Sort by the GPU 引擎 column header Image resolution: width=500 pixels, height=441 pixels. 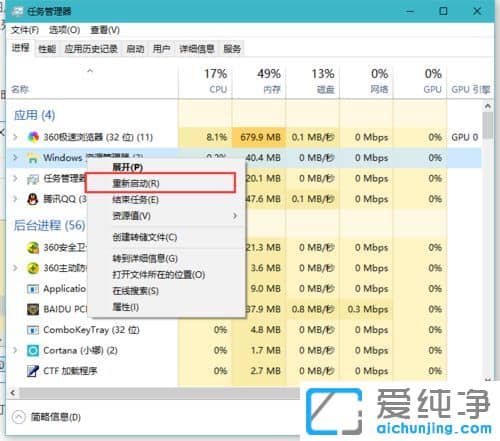pos(470,89)
